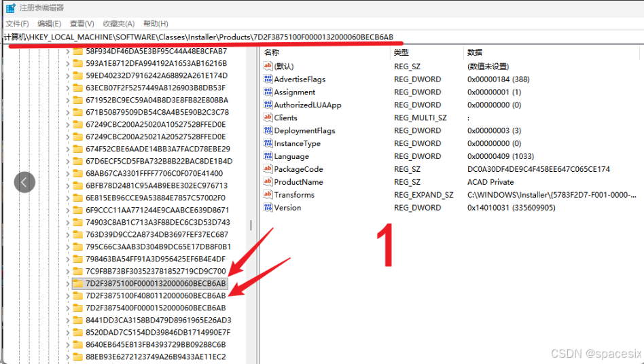The height and width of the screenshot is (364, 644).
Task: Click the Transforms value icon
Action: click(x=268, y=194)
